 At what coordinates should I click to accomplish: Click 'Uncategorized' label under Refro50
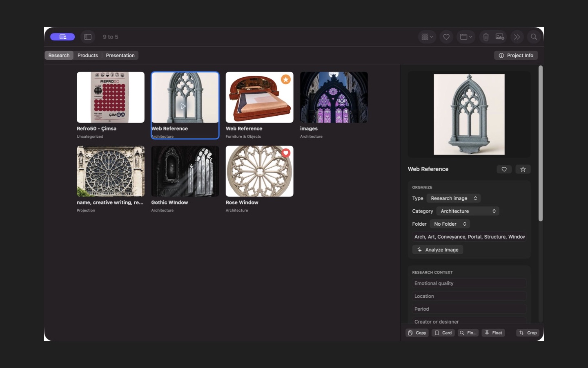tap(90, 137)
